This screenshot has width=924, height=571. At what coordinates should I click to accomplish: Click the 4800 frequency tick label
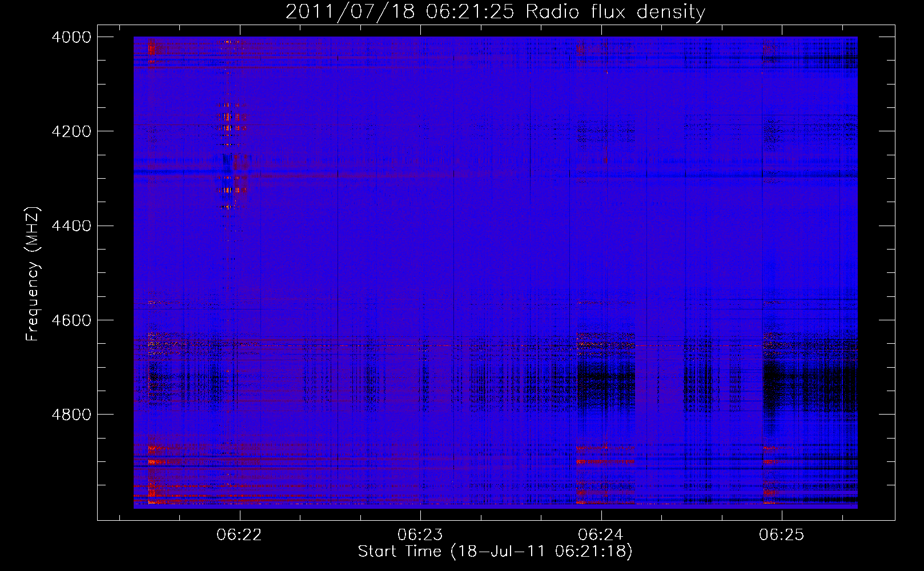[x=71, y=415]
